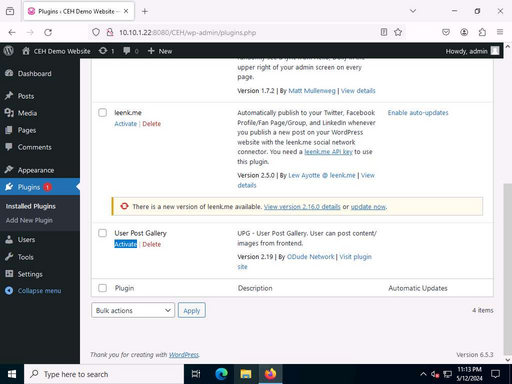Toggle Reader View icon in address bar
Image resolution: width=512 pixels, height=384 pixels.
pyautogui.click(x=384, y=32)
